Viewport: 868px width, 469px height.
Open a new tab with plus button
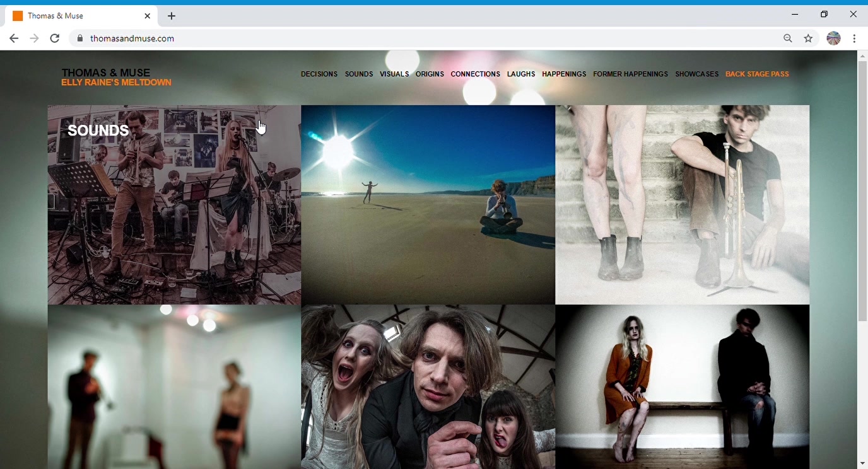[x=172, y=16]
